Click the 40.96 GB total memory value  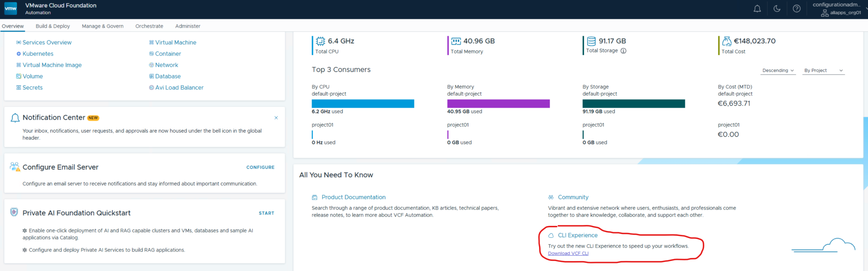479,41
